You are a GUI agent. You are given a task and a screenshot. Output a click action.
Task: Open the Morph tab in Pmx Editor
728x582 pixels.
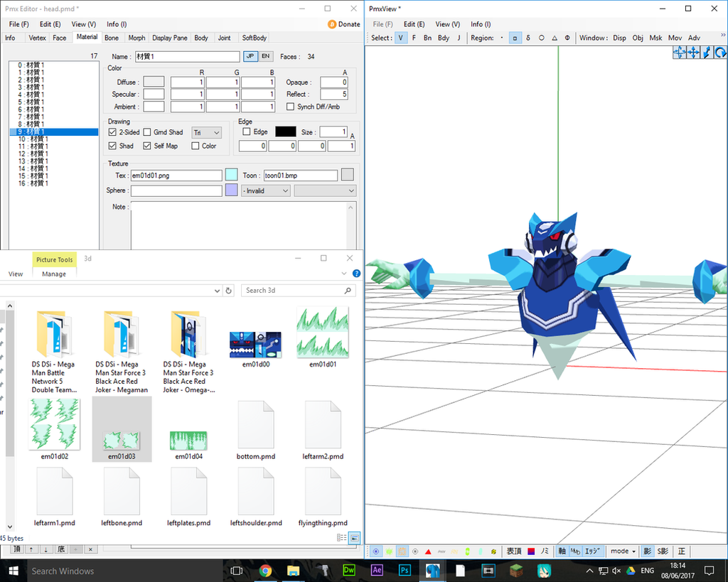[x=136, y=38]
